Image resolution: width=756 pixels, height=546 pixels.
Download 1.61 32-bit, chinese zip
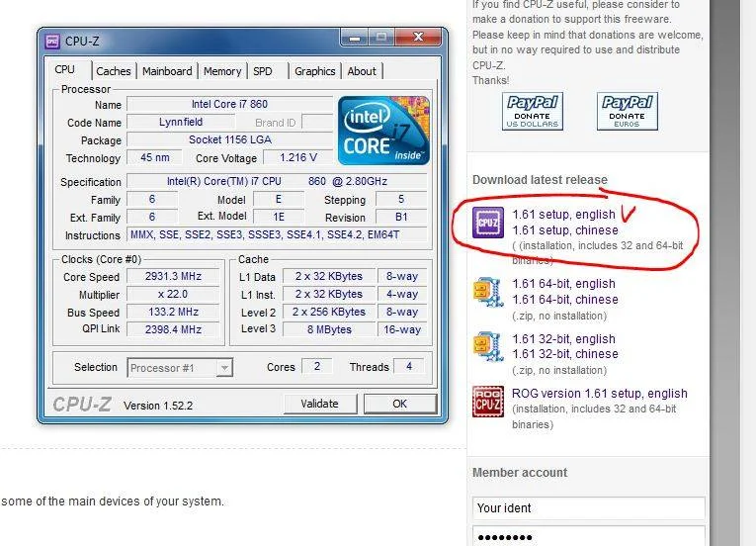(565, 354)
